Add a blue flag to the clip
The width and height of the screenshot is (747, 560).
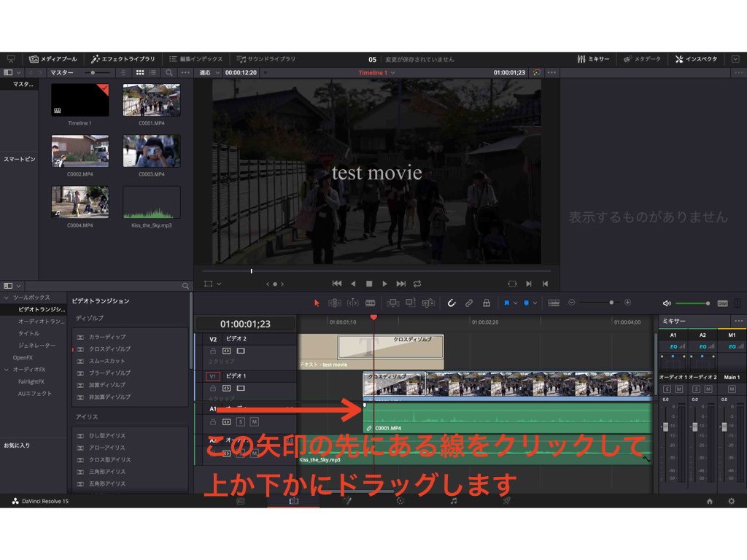coord(506,303)
